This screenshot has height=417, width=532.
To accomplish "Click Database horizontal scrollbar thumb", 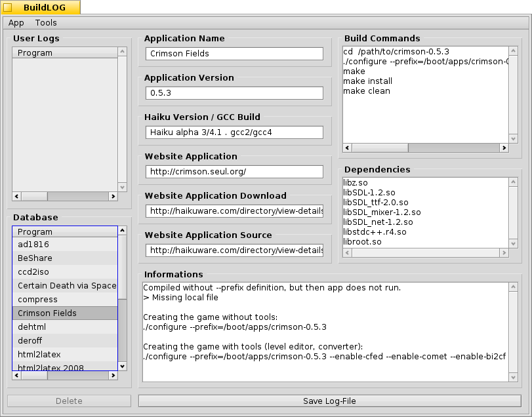I will point(34,375).
